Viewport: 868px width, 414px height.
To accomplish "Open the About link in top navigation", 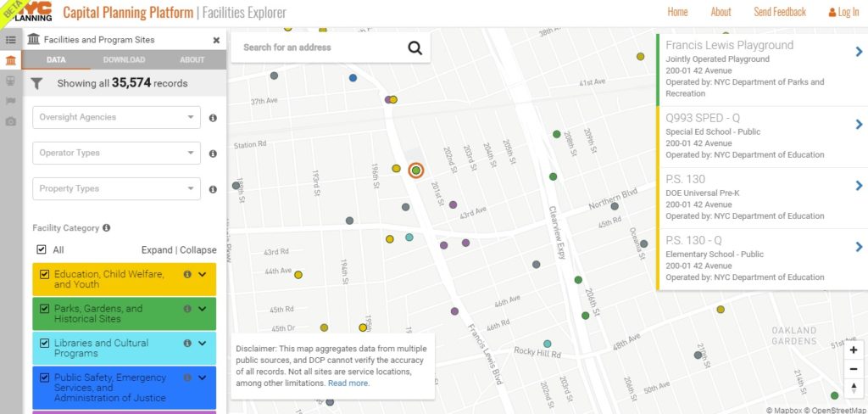I will point(721,12).
